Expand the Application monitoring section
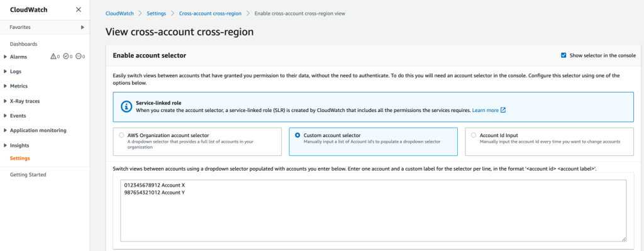The width and height of the screenshot is (644, 251). [5, 131]
